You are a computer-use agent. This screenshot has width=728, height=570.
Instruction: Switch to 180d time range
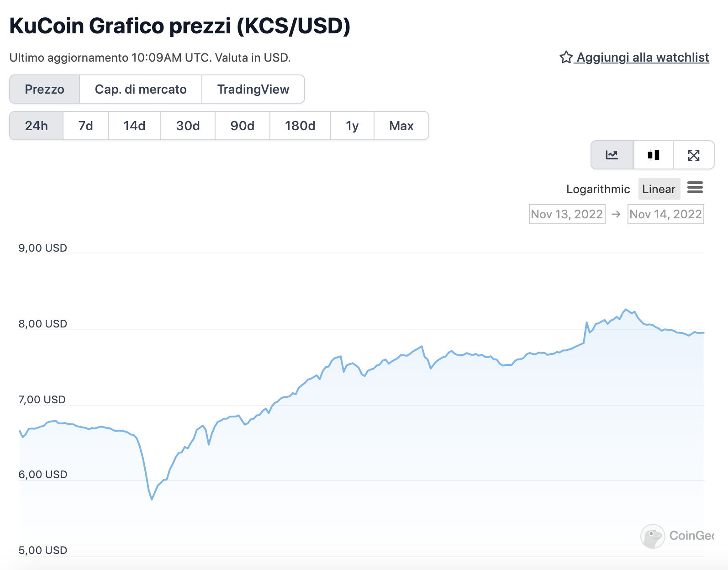pos(300,126)
